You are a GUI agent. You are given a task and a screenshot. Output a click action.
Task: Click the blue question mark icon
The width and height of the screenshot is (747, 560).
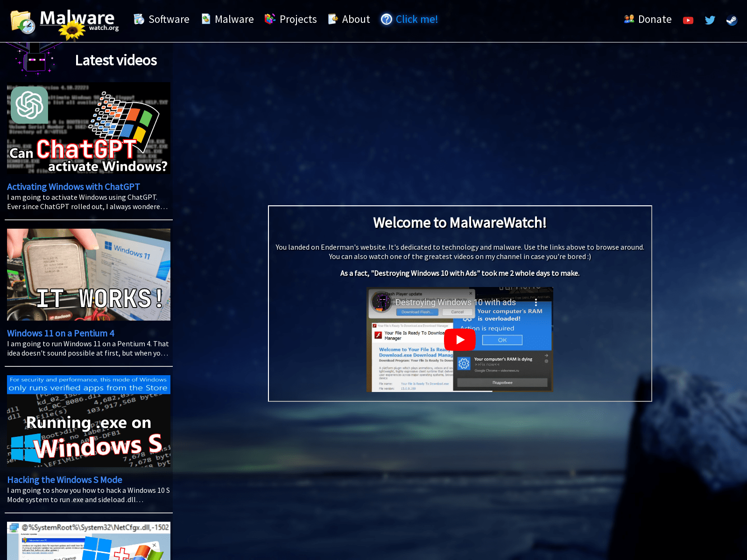click(x=387, y=19)
